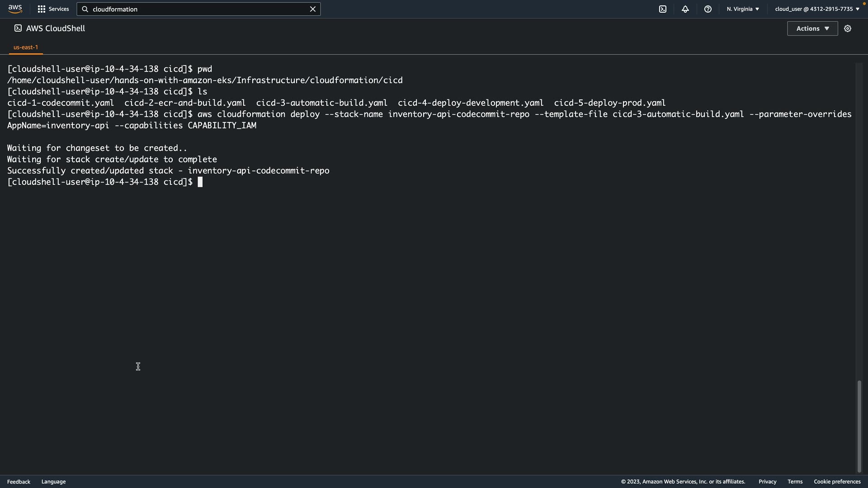
Task: Select the us-east-1 terminal tab
Action: pos(26,47)
